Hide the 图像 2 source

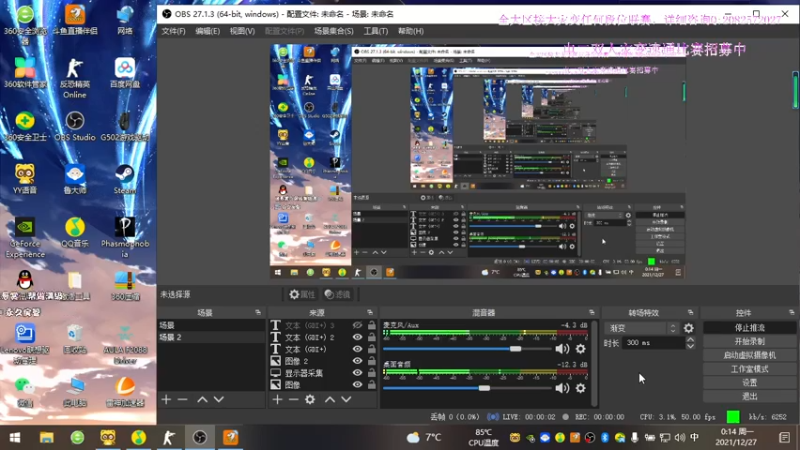(357, 361)
